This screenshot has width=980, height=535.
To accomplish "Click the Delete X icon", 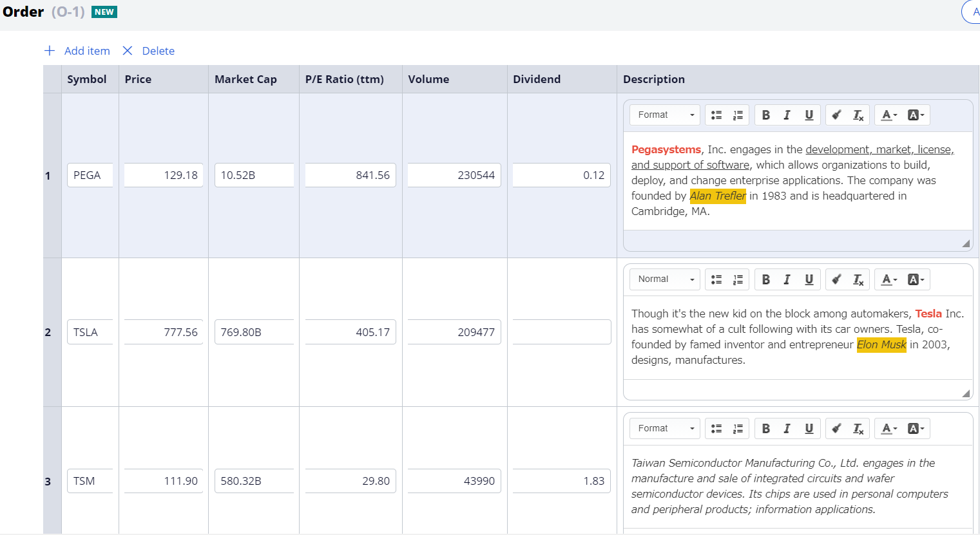I will [x=128, y=51].
